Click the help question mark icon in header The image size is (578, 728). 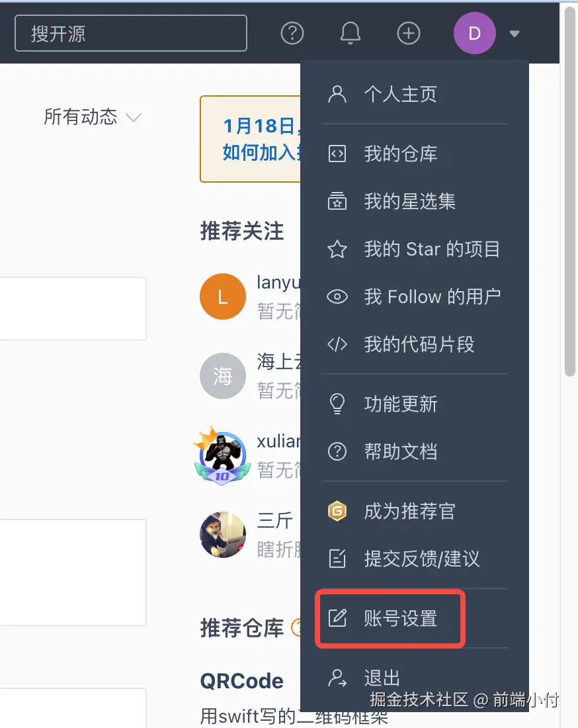click(292, 34)
